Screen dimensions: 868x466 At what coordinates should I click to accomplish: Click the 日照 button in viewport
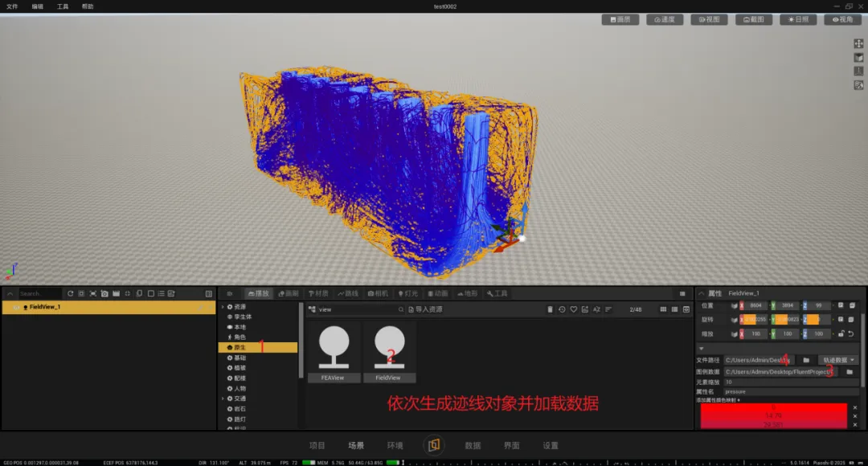[798, 19]
